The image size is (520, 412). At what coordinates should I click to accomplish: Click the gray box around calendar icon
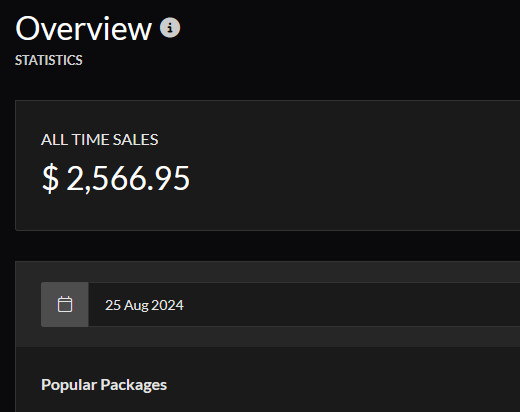click(65, 305)
